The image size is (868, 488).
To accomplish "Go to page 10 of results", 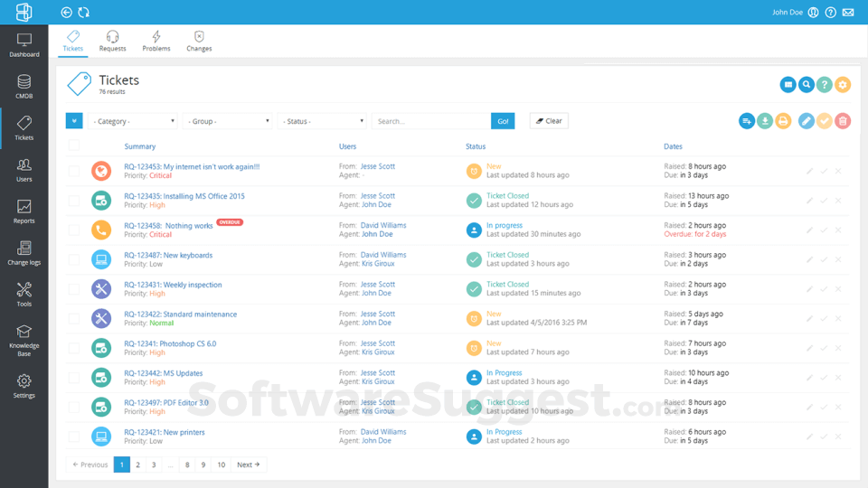I will (x=221, y=465).
